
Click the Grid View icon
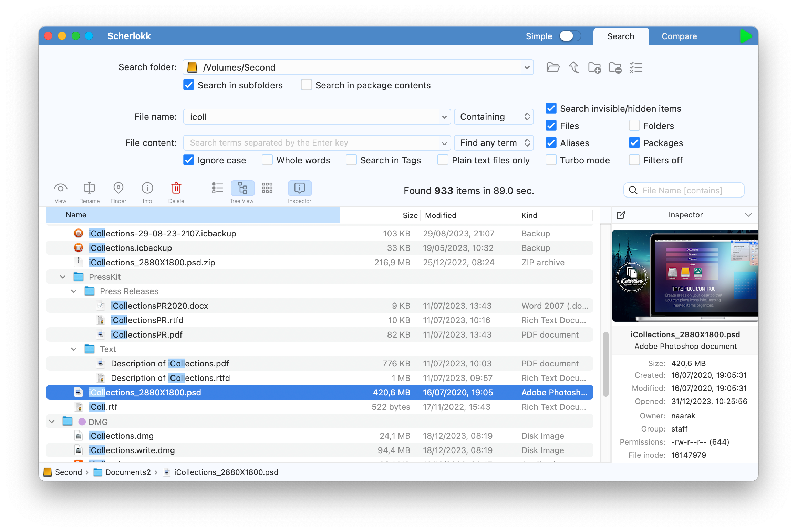pos(267,188)
